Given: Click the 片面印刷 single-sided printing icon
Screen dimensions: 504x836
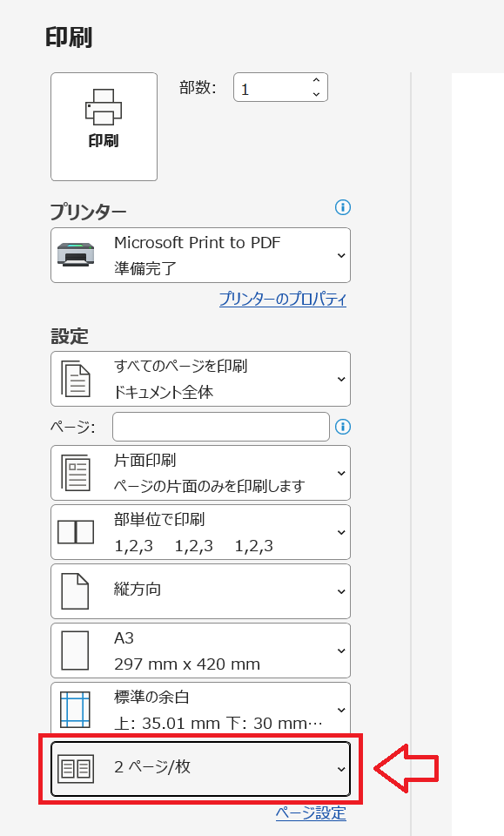Looking at the screenshot, I should click(x=77, y=472).
